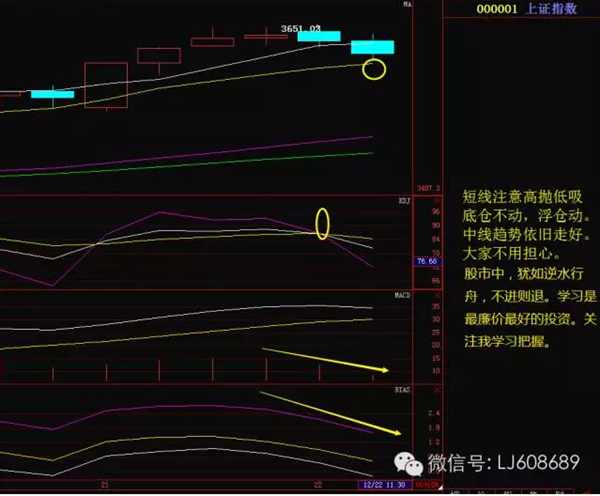The width and height of the screenshot is (600, 496).
Task: Select the 76.66 highlighted KDJ value
Action: coord(427,261)
